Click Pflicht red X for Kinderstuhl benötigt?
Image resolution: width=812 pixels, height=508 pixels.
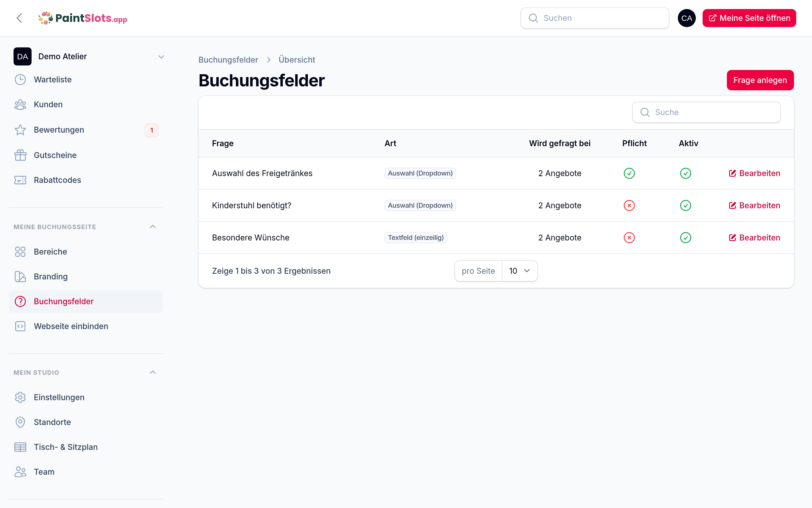[x=629, y=205]
